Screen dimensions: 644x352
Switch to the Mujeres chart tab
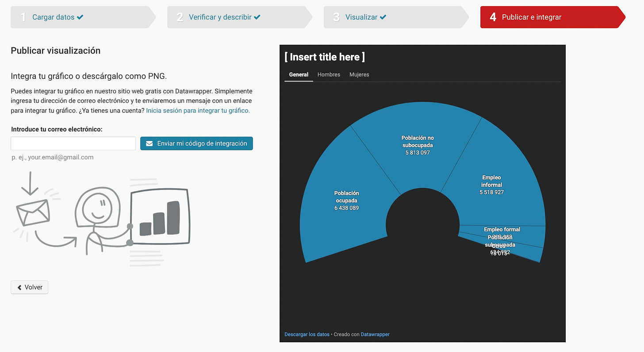[x=359, y=74]
